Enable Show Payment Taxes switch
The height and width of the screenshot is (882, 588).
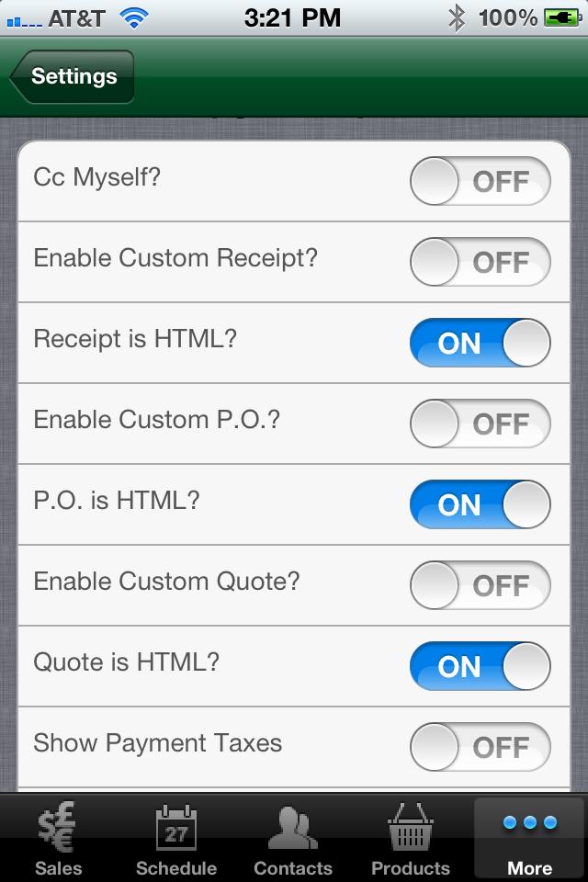(480, 747)
